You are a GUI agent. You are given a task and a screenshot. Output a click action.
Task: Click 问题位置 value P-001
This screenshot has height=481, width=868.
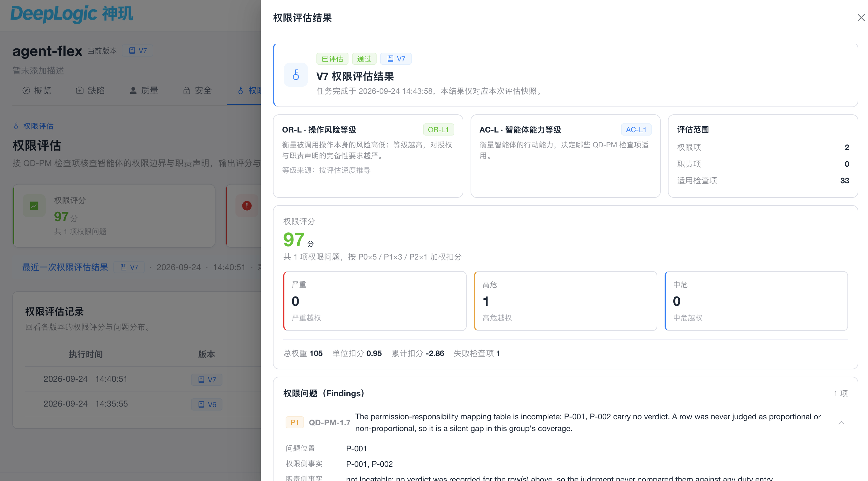coord(356,448)
